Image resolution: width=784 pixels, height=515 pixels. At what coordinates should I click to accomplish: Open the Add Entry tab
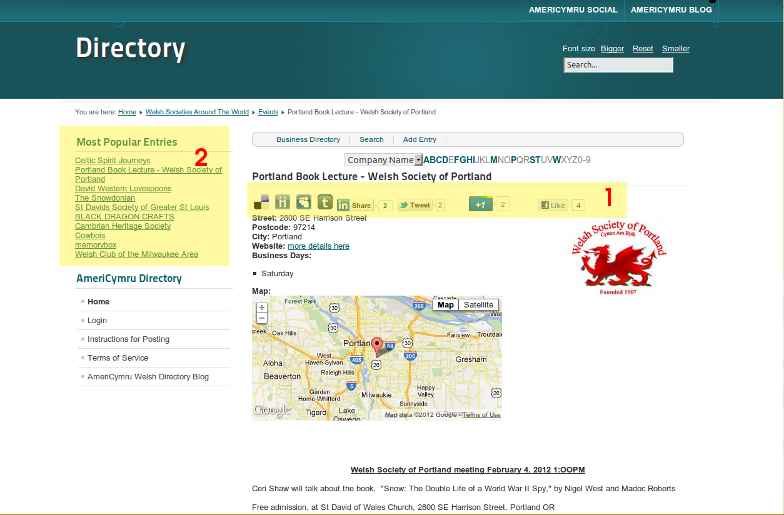[x=420, y=140]
